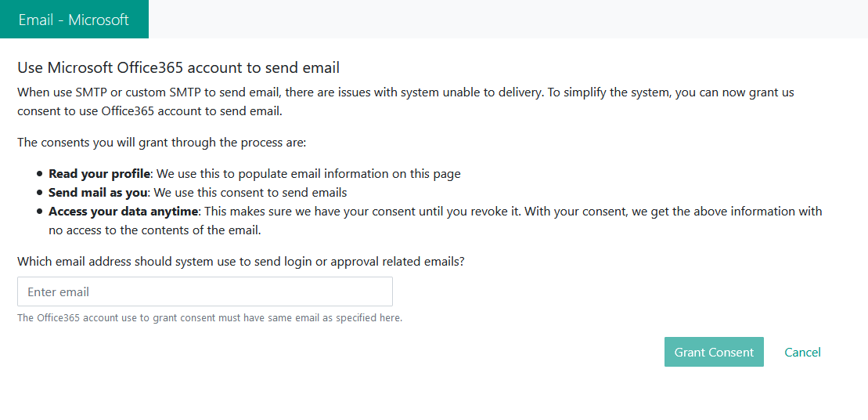Click the bold Send mail as you text

point(98,192)
